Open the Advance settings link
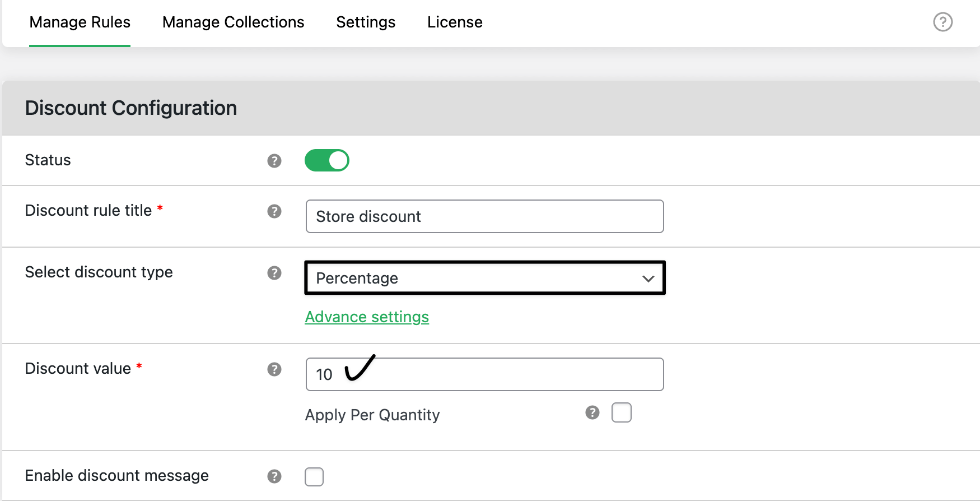 pyautogui.click(x=367, y=317)
